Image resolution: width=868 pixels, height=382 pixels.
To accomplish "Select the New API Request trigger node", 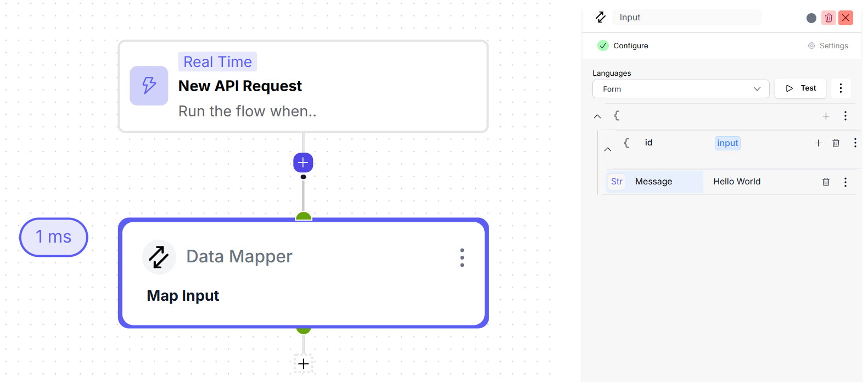I will coord(303,86).
